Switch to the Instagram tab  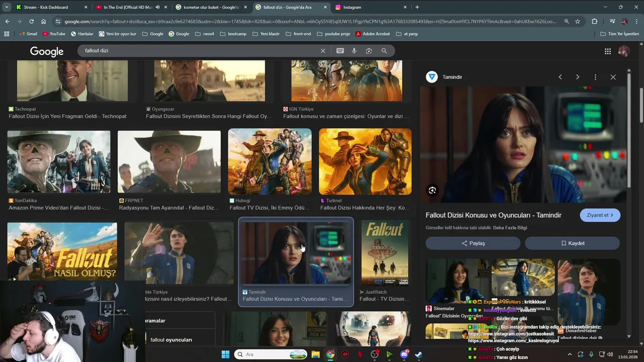coord(371,7)
